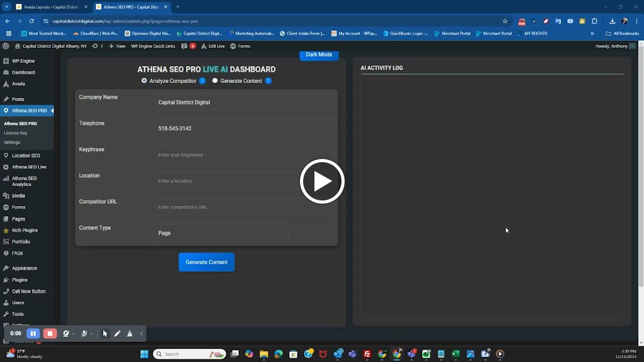The height and width of the screenshot is (362, 644).
Task: Collapse the recorder toolbar chevron
Action: pos(142,334)
